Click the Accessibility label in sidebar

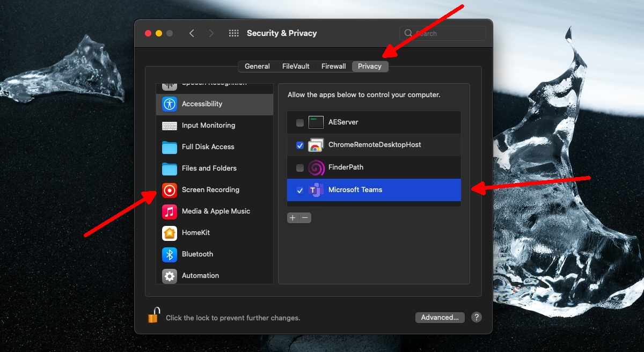click(x=202, y=104)
